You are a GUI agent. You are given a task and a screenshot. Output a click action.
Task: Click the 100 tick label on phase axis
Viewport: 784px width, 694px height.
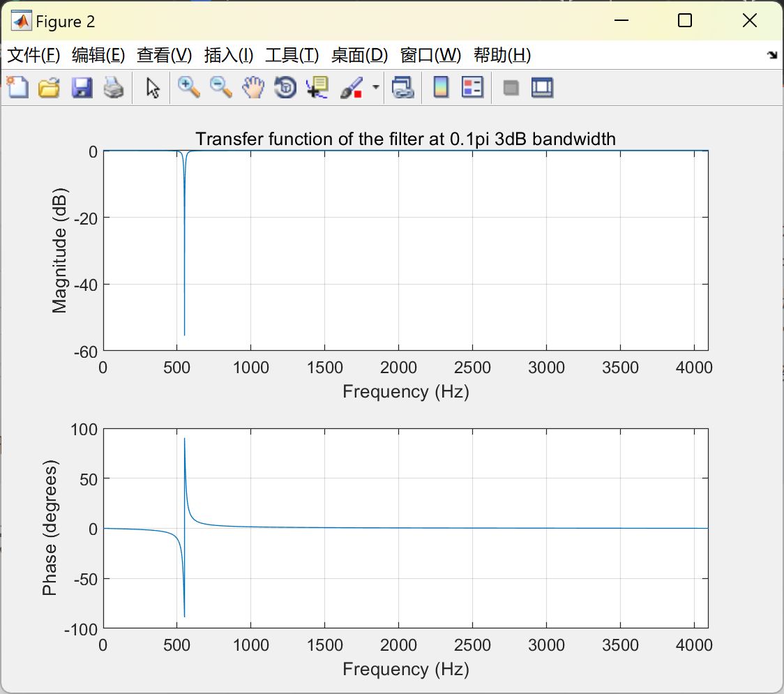click(84, 430)
